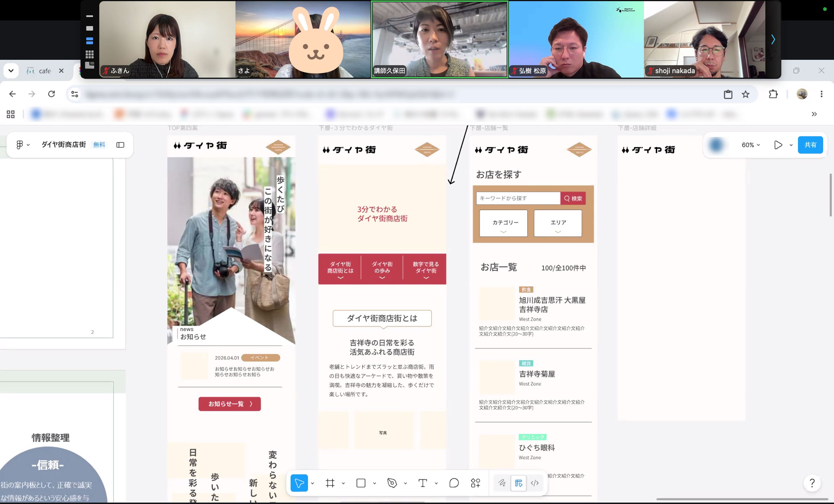The height and width of the screenshot is (504, 834).
Task: Click the イベント news tag
Action: point(260,357)
